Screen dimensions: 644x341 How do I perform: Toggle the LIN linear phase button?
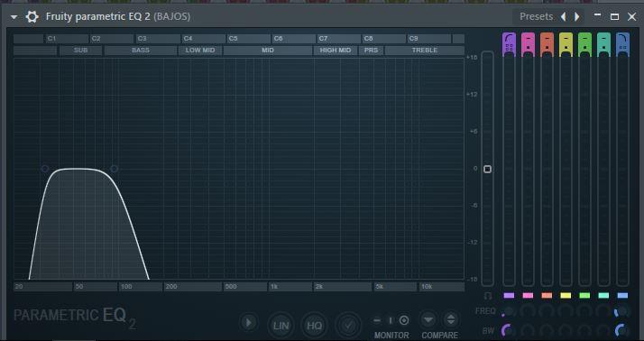click(x=281, y=326)
